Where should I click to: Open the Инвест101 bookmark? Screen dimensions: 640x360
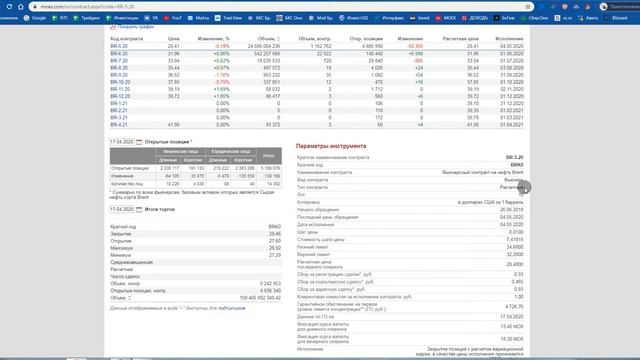(x=354, y=18)
